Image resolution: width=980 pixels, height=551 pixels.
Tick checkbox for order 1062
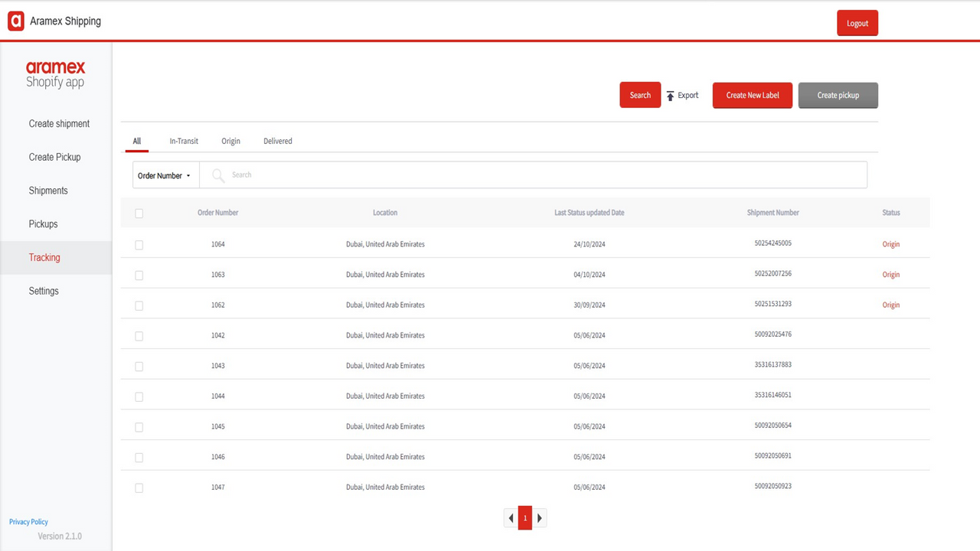(x=139, y=305)
